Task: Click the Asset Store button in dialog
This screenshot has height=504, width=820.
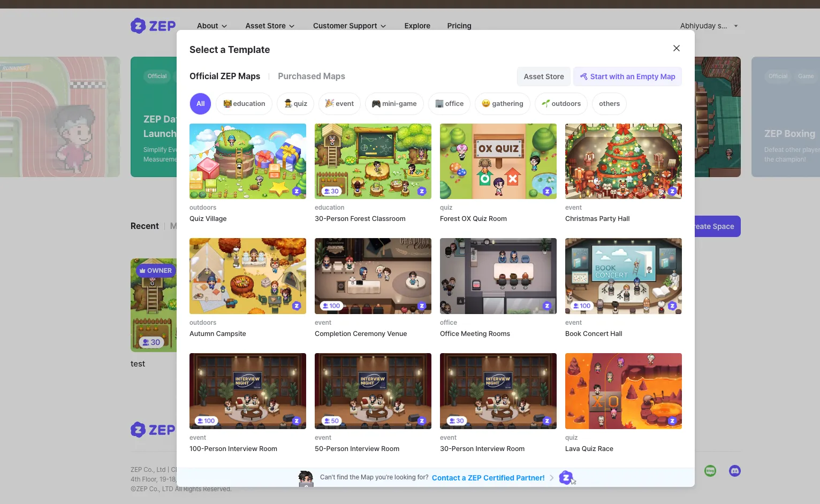Action: click(543, 77)
